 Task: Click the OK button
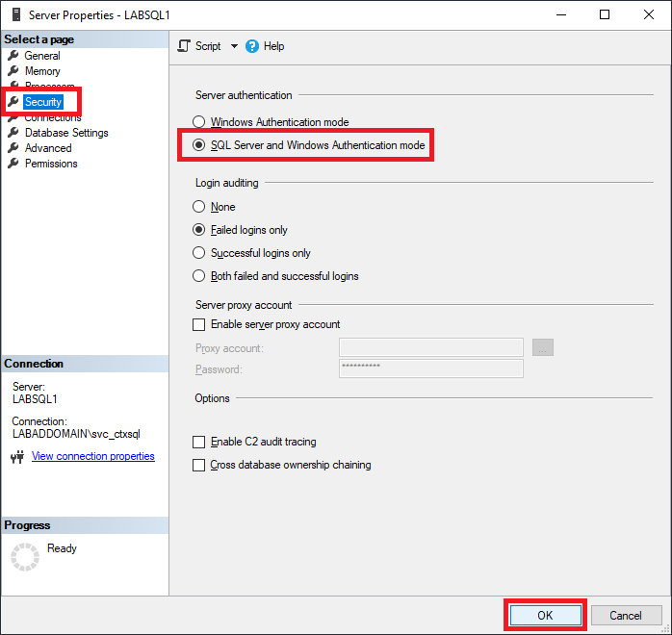coord(545,616)
